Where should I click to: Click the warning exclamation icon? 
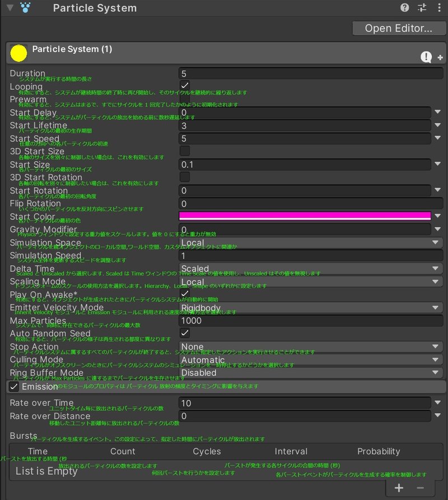tap(426, 57)
